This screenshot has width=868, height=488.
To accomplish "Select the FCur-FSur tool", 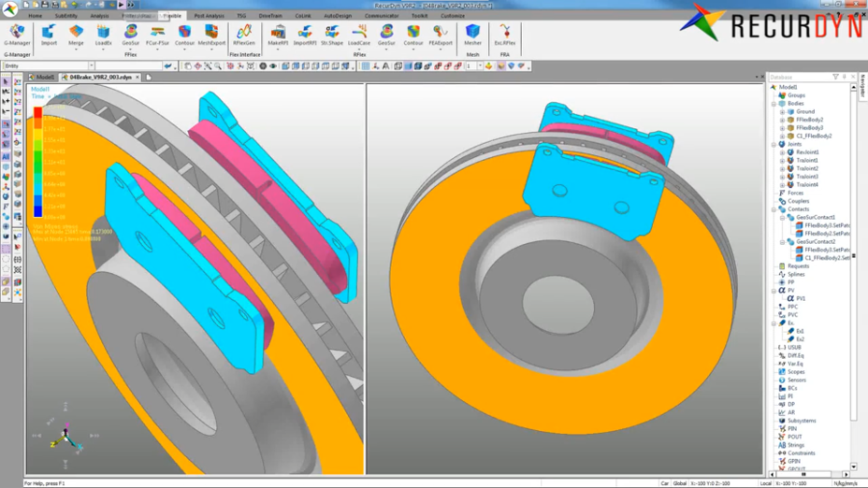I will point(157,35).
